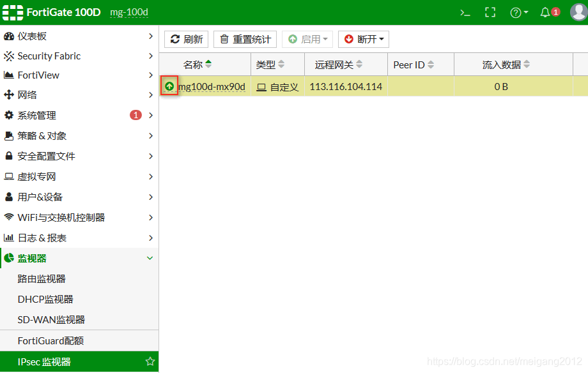Open the CLI console icon
Viewport: 588px width, 373px height.
click(x=465, y=13)
